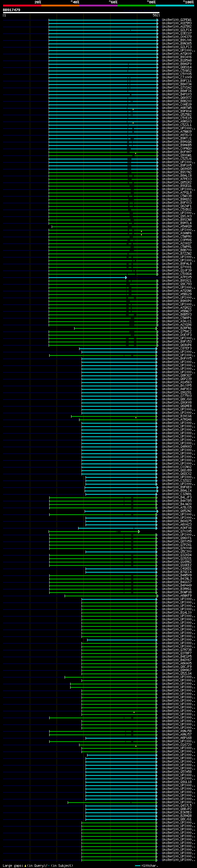
Task: Select the UniRef100_A7P1V5 label
Action: pyautogui.click(x=177, y=277)
